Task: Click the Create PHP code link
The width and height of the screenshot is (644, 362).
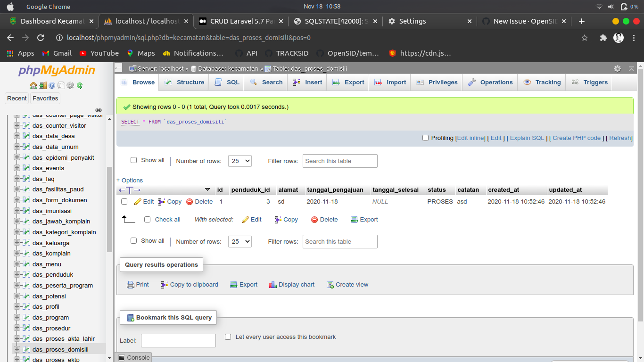Action: click(577, 138)
